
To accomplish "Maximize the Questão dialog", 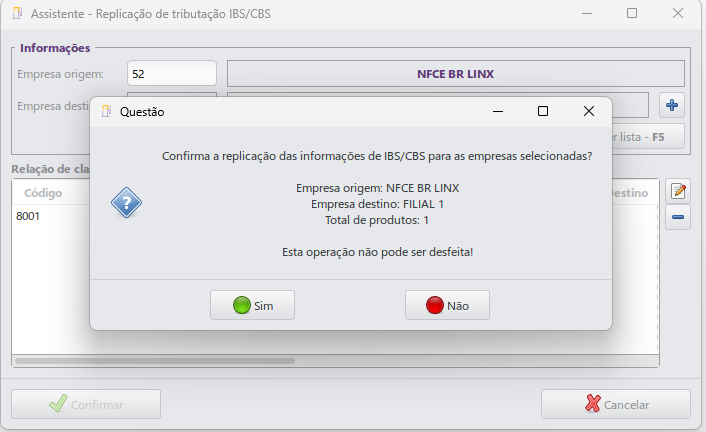I will [543, 112].
